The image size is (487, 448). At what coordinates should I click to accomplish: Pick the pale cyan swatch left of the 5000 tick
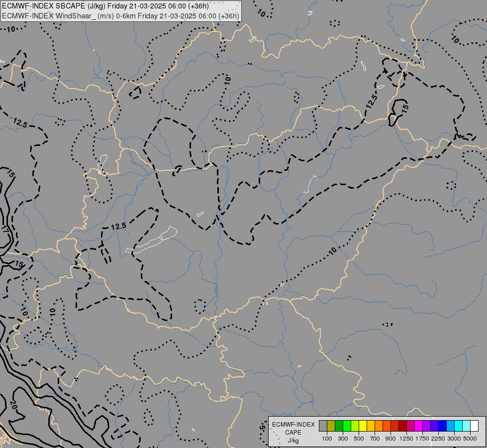pos(467,426)
